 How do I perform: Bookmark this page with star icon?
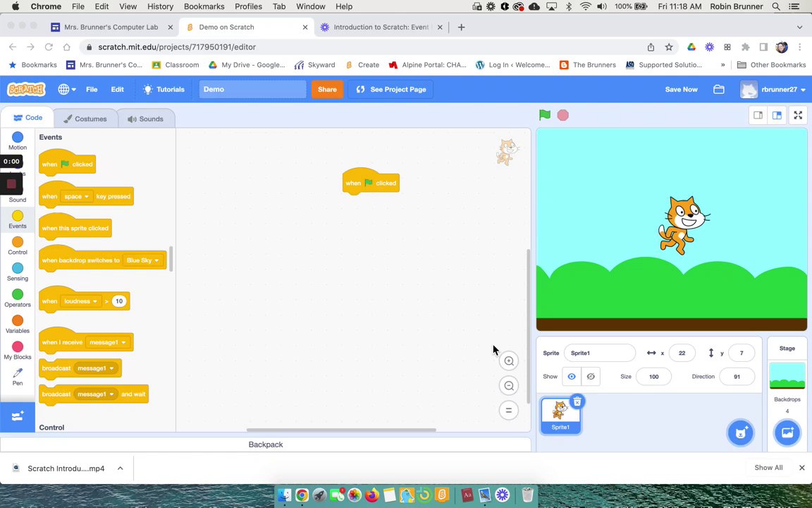point(669,47)
